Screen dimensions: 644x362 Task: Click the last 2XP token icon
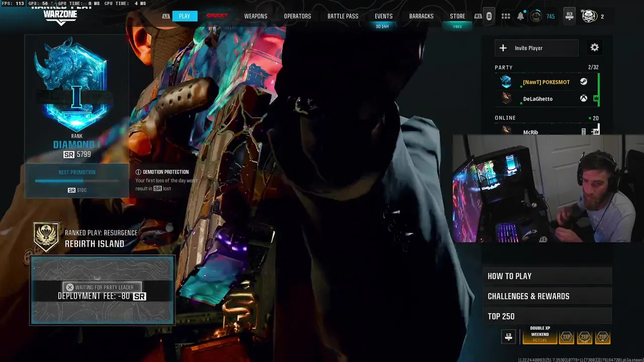point(602,337)
